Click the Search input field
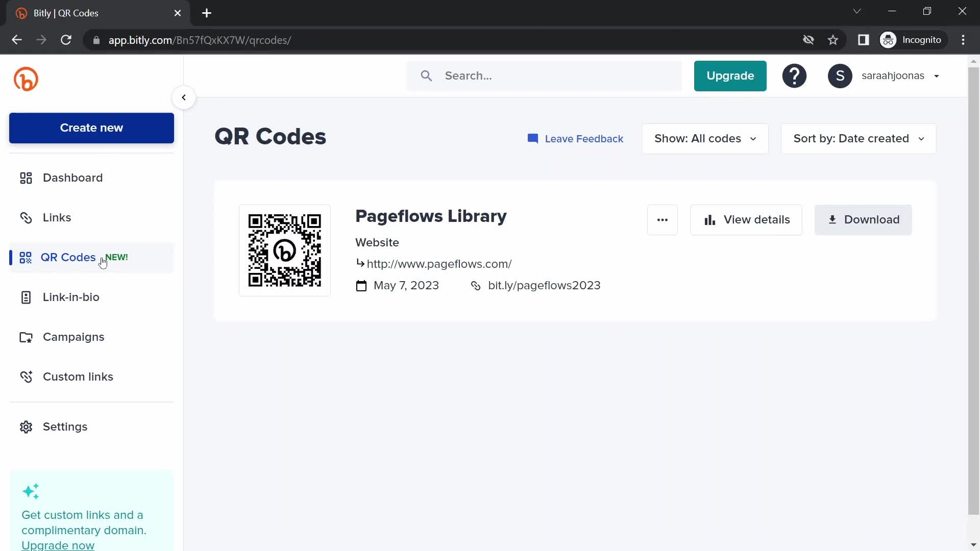 click(x=545, y=76)
